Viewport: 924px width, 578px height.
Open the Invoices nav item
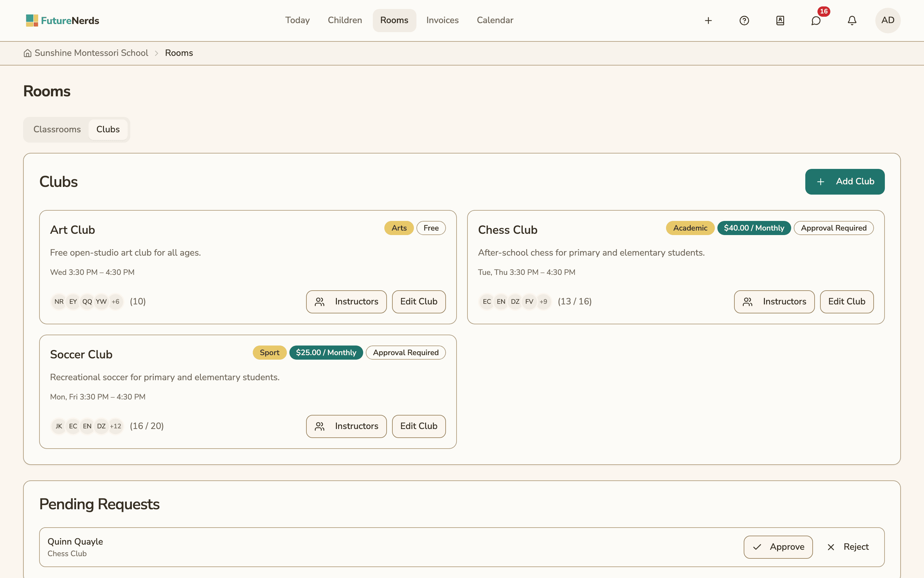(x=442, y=20)
